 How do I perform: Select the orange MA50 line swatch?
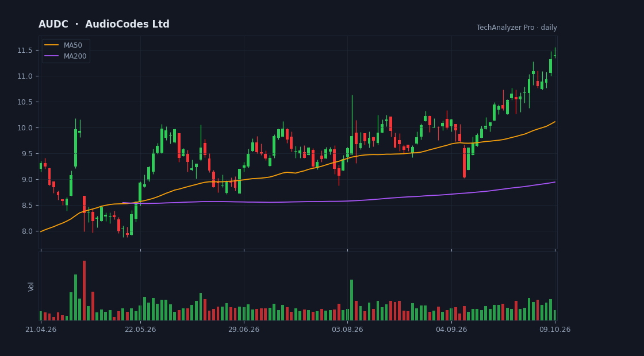[x=51, y=45]
